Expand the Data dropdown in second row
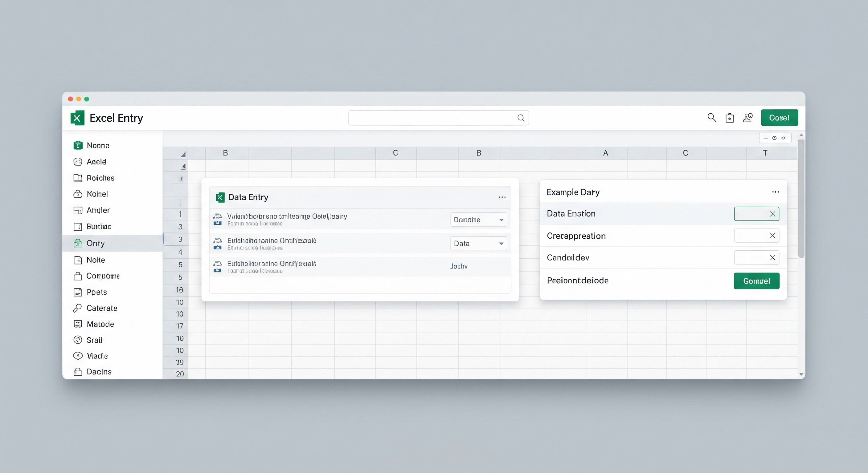 pyautogui.click(x=478, y=243)
